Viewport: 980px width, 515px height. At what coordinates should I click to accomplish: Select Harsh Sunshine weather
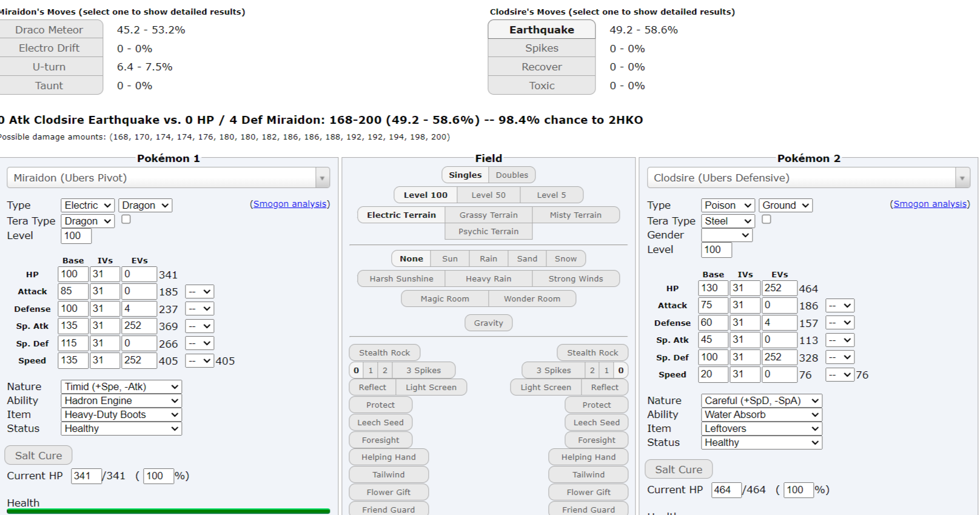pyautogui.click(x=401, y=278)
